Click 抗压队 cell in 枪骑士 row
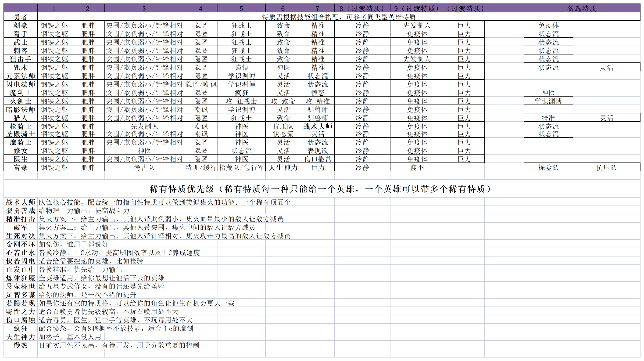 283,126
